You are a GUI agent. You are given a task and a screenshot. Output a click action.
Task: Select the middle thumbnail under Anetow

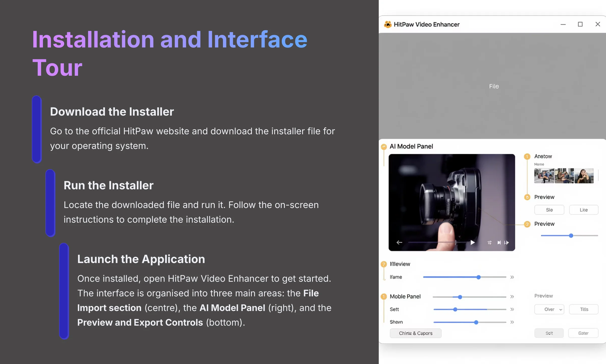click(x=564, y=176)
